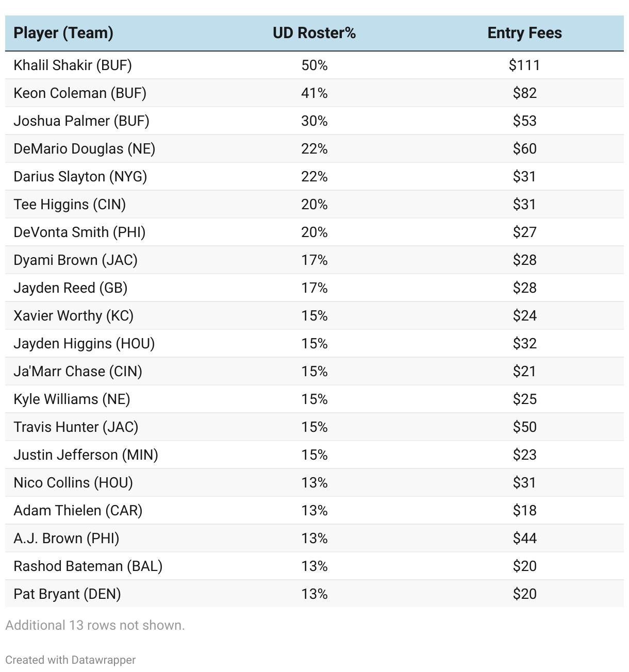Open the Created with Datawrapper link
This screenshot has height=672, width=629.
(71, 660)
